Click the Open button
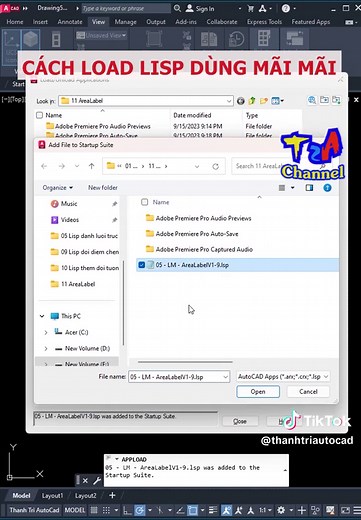 [x=258, y=392]
